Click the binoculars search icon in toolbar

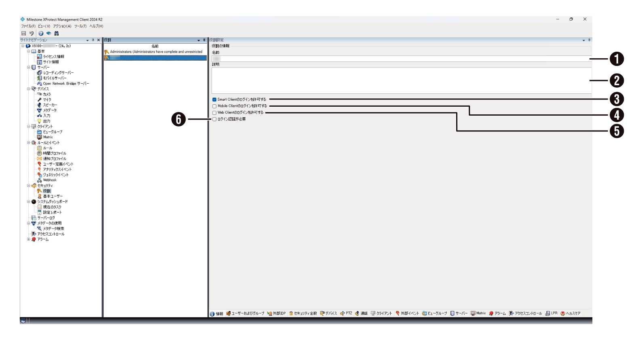point(57,34)
